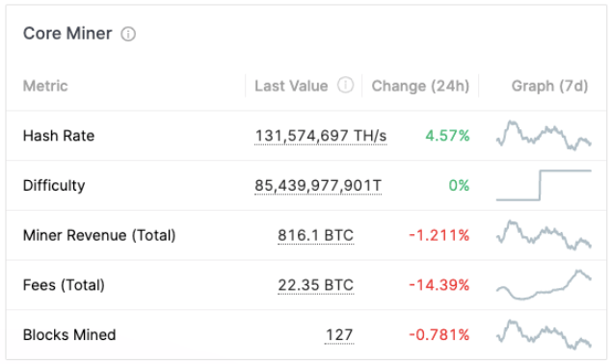The height and width of the screenshot is (364, 611).
Task: Select the Fees (Total) metric row label
Action: [x=64, y=285]
